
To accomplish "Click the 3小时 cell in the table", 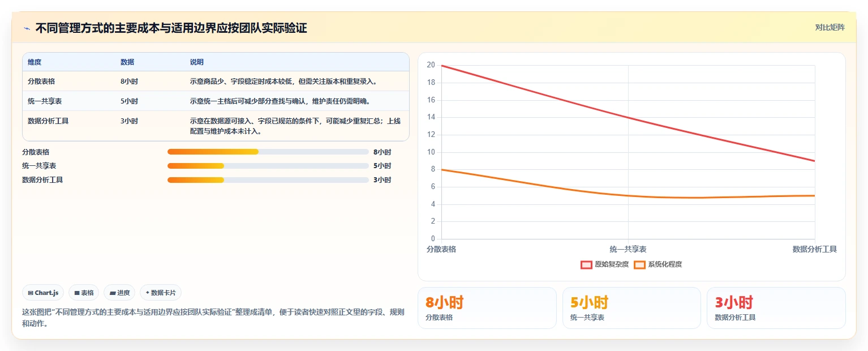I will coord(129,121).
